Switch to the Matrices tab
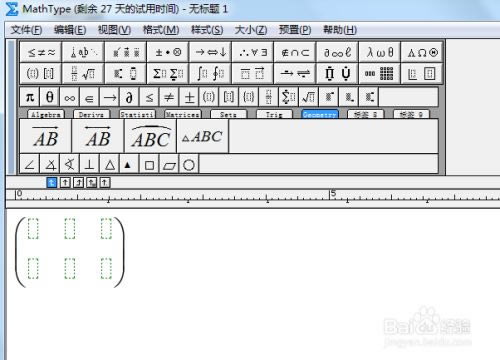 [x=183, y=114]
